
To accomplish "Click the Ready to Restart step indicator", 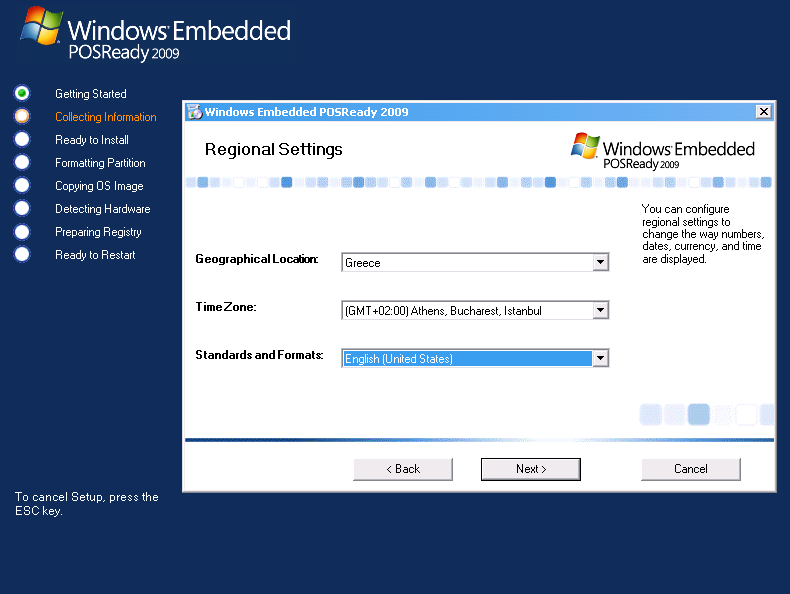I will [x=22, y=254].
